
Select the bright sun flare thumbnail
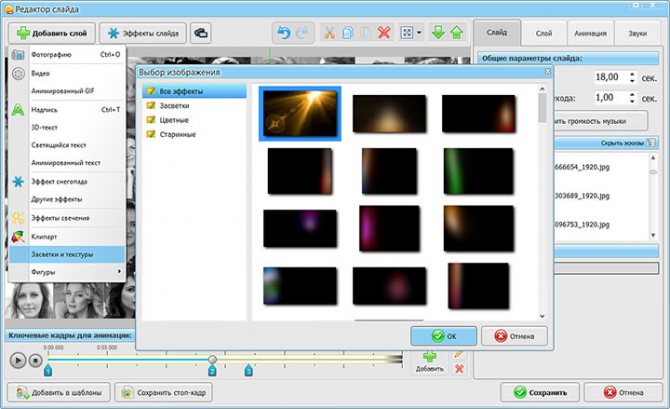click(x=300, y=113)
